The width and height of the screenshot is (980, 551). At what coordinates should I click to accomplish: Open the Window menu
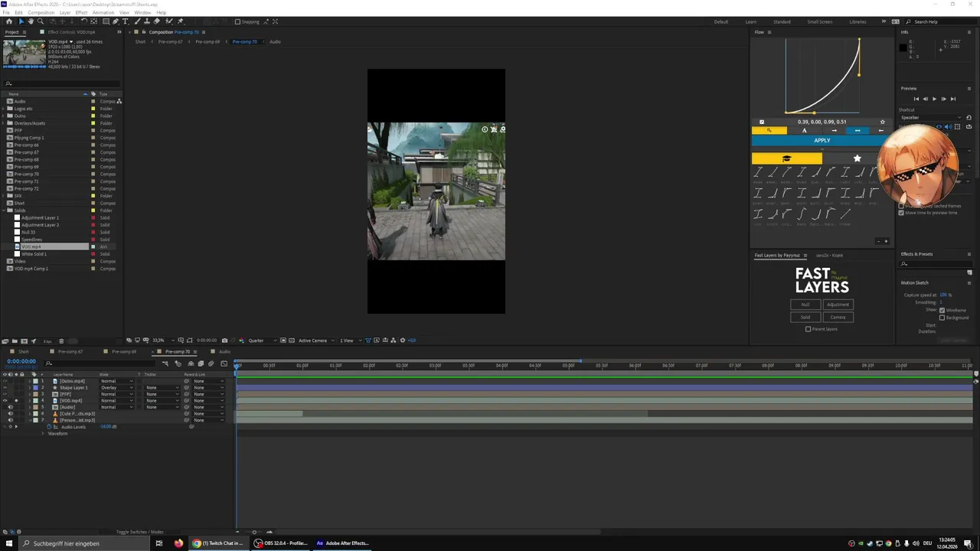coord(142,12)
